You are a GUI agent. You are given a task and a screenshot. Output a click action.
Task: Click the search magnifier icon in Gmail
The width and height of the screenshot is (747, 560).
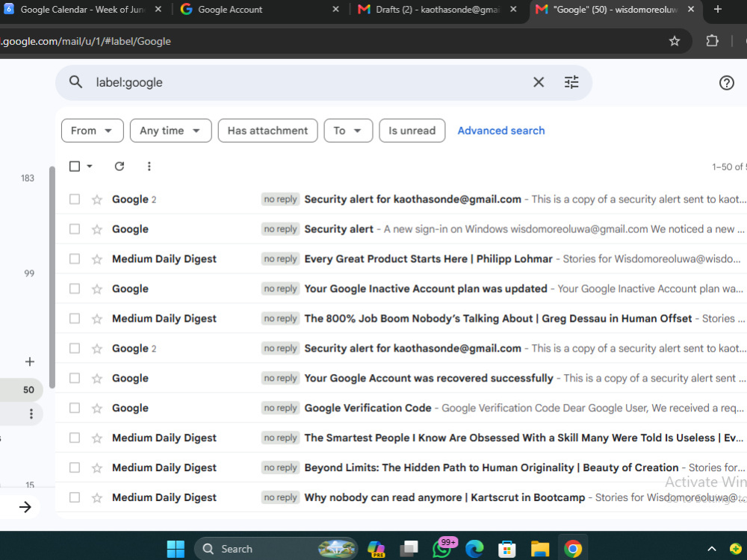75,82
